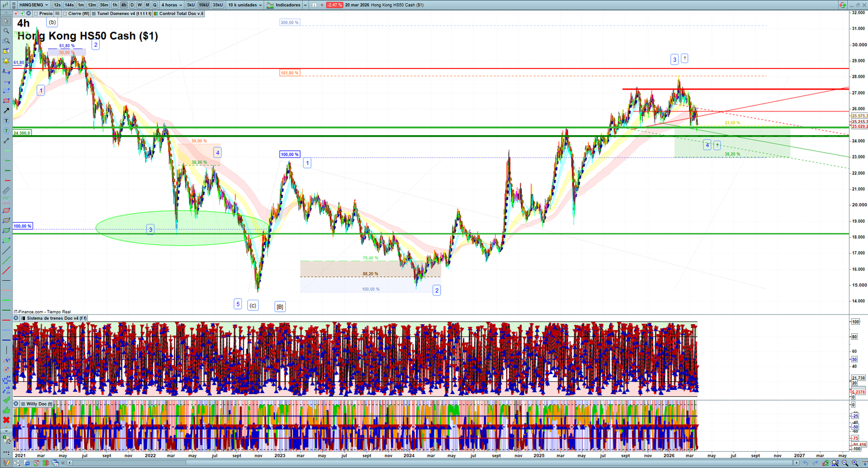
Task: Select the text annotation tool
Action: click(6, 121)
